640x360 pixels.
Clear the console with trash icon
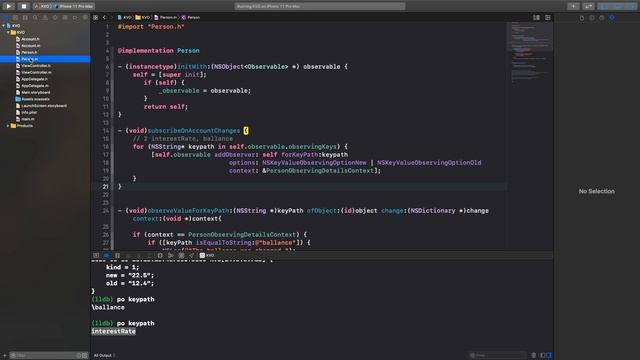point(533,356)
